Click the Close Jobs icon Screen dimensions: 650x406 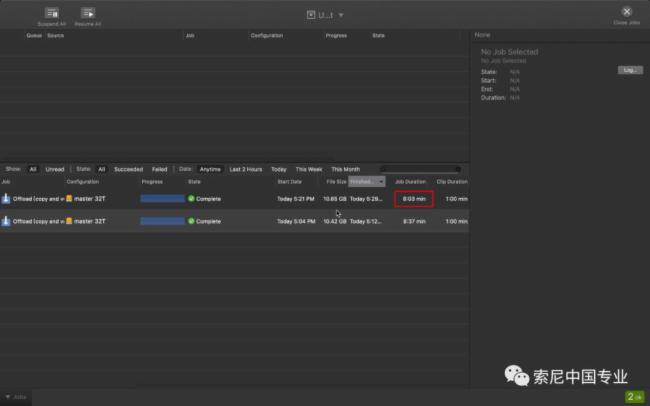point(627,12)
